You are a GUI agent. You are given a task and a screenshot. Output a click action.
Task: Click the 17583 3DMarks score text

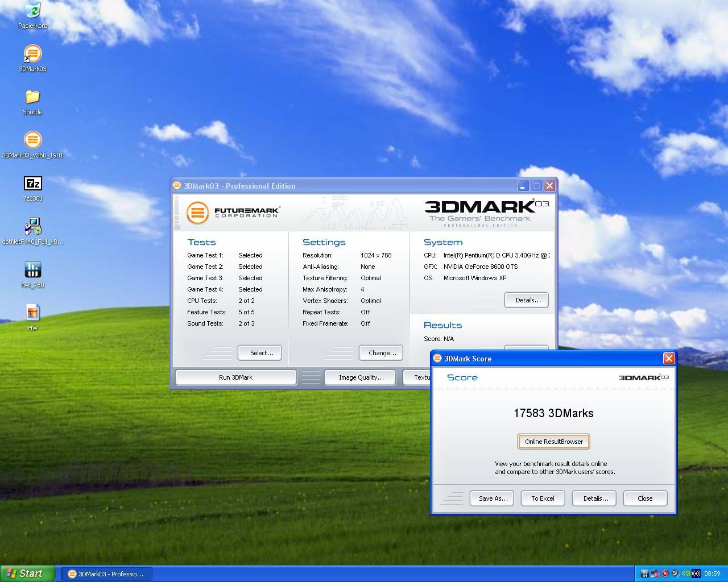coord(553,413)
